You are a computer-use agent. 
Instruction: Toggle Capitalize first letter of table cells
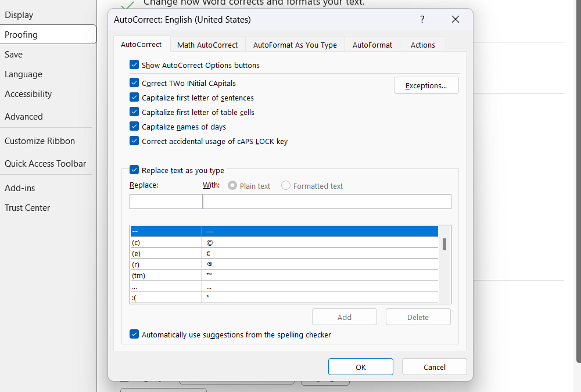(x=134, y=112)
